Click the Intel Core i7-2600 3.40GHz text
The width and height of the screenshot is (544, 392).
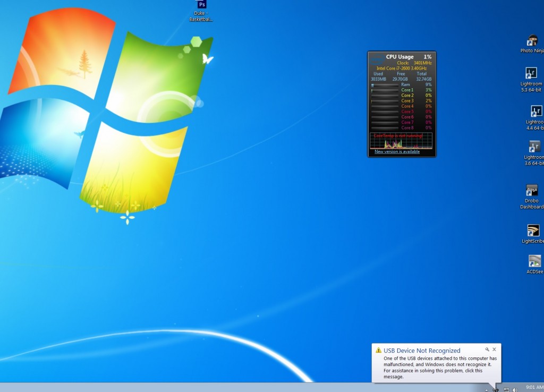pyautogui.click(x=402, y=69)
